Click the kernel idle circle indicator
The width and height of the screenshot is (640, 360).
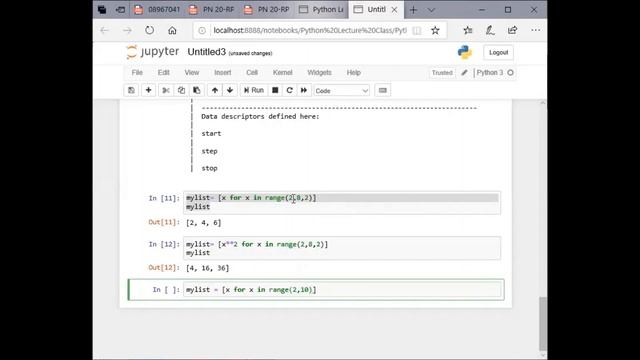pyautogui.click(x=510, y=73)
